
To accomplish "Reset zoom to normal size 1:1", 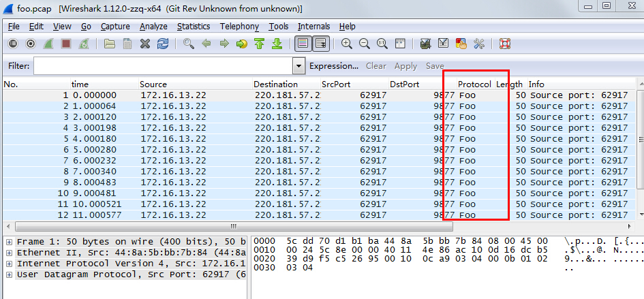I will pos(382,44).
